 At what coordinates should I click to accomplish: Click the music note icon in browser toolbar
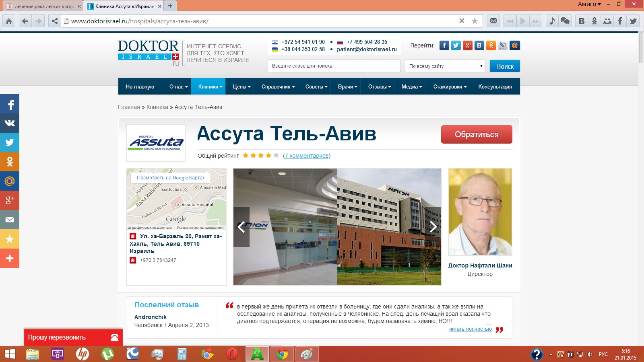click(x=552, y=21)
